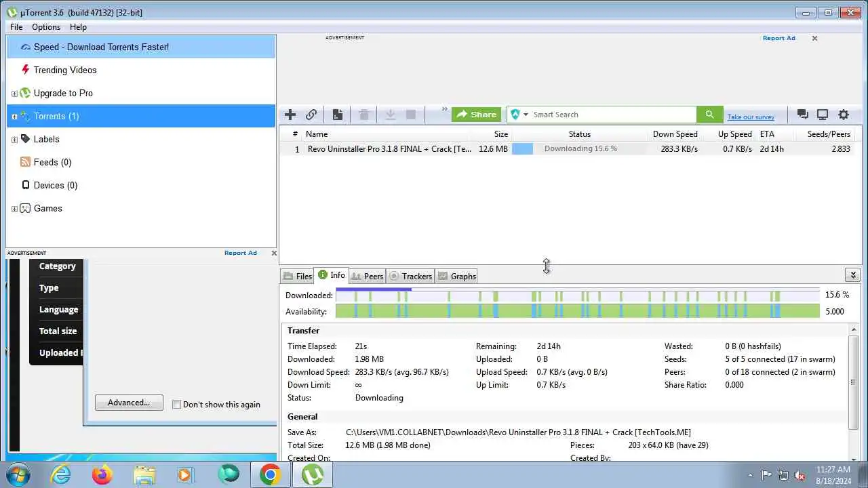Expand the Upgrade to Pro node
This screenshot has width=868, height=488.
point(14,94)
